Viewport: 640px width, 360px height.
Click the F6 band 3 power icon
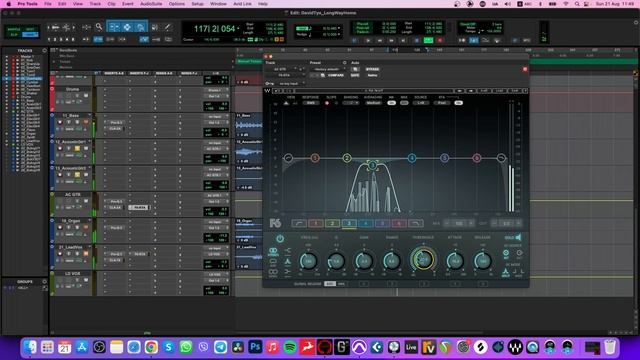280,238
